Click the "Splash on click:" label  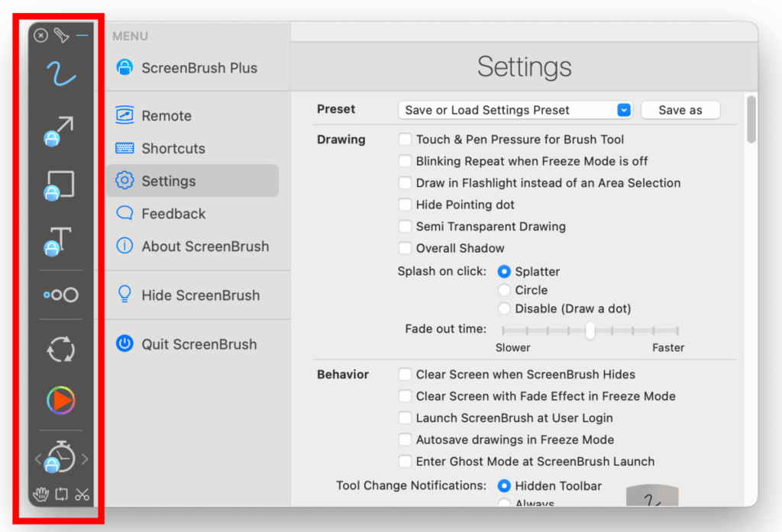[442, 271]
